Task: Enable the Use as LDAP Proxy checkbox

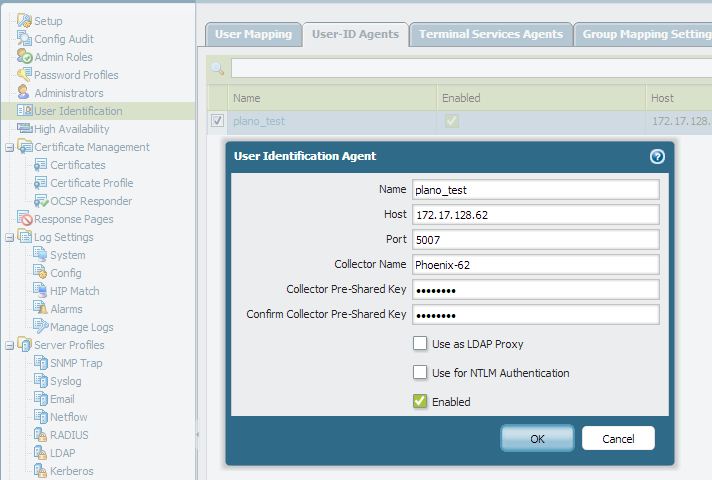Action: (x=421, y=344)
